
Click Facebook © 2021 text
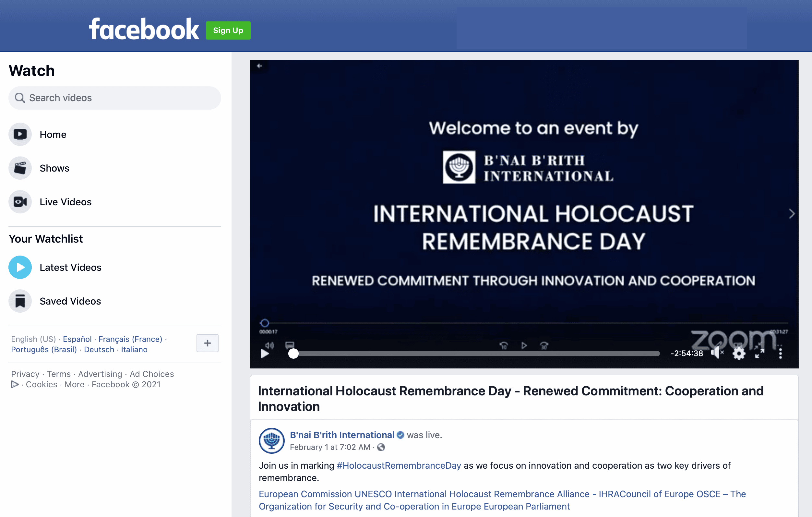(x=126, y=384)
